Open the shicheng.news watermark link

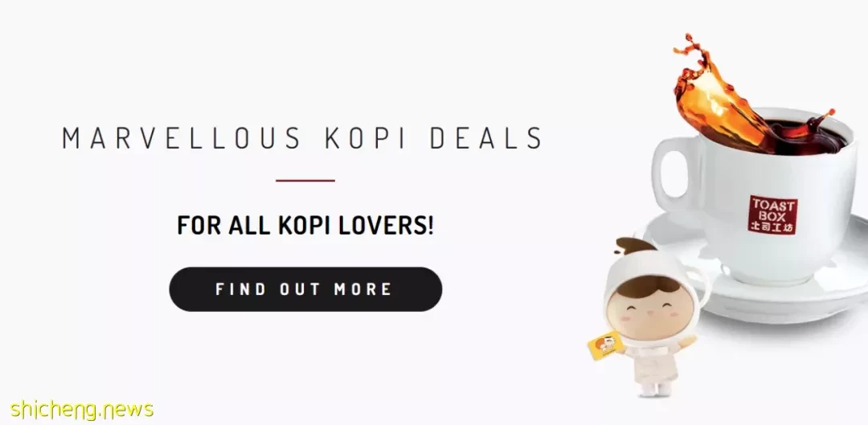pyautogui.click(x=81, y=410)
